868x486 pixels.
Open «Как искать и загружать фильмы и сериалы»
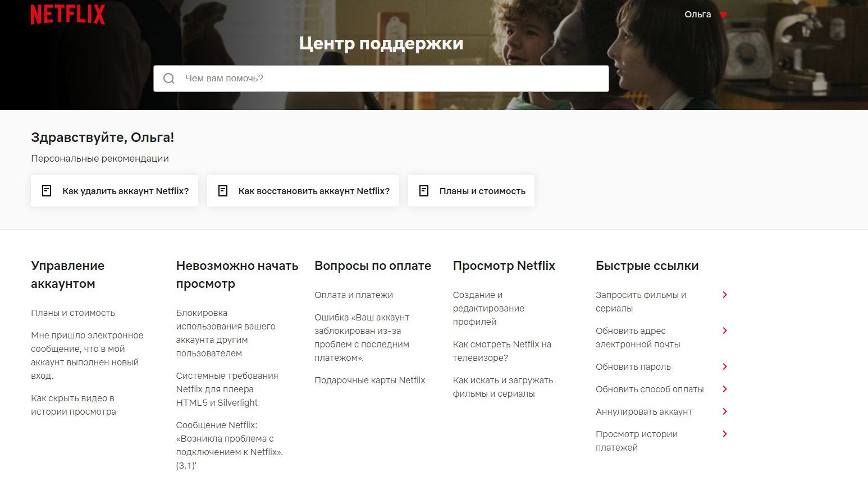click(x=503, y=387)
